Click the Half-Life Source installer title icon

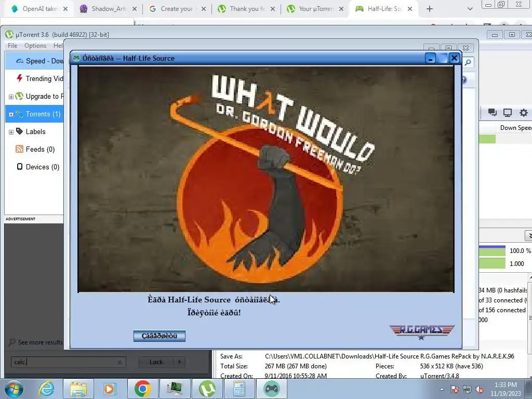[x=77, y=58]
